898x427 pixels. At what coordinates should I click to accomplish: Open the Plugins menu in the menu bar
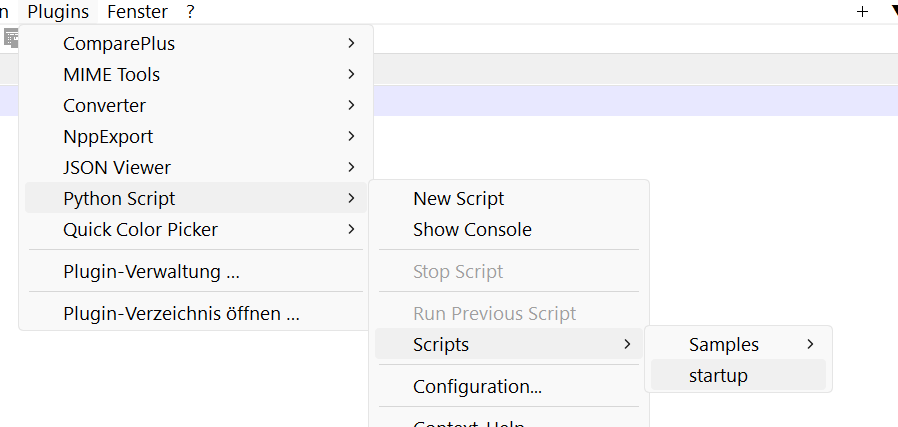click(58, 12)
